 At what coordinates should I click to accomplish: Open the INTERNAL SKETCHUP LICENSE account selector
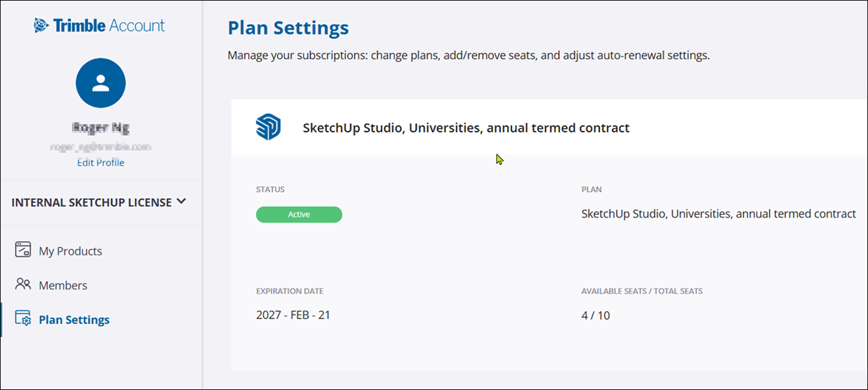click(x=92, y=202)
